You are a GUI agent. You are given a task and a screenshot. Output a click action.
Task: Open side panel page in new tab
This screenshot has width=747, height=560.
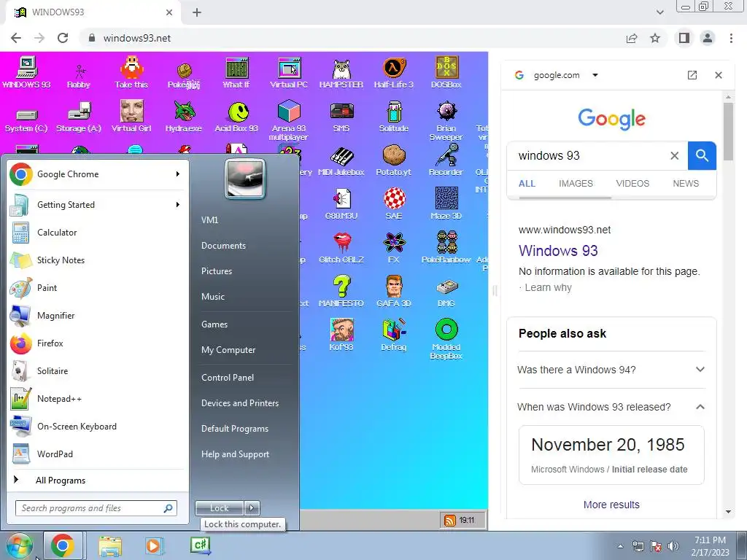pos(692,75)
